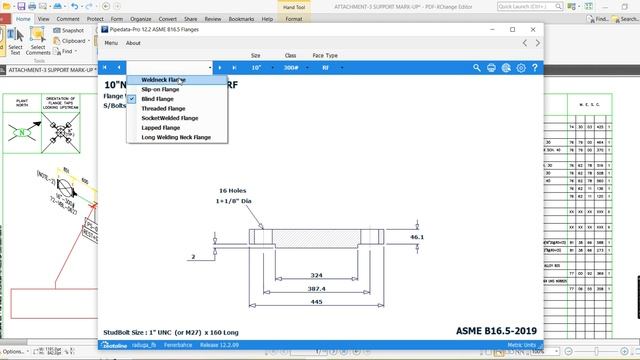Click the 16 Holes annotation
The height and width of the screenshot is (360, 640).
click(x=233, y=191)
